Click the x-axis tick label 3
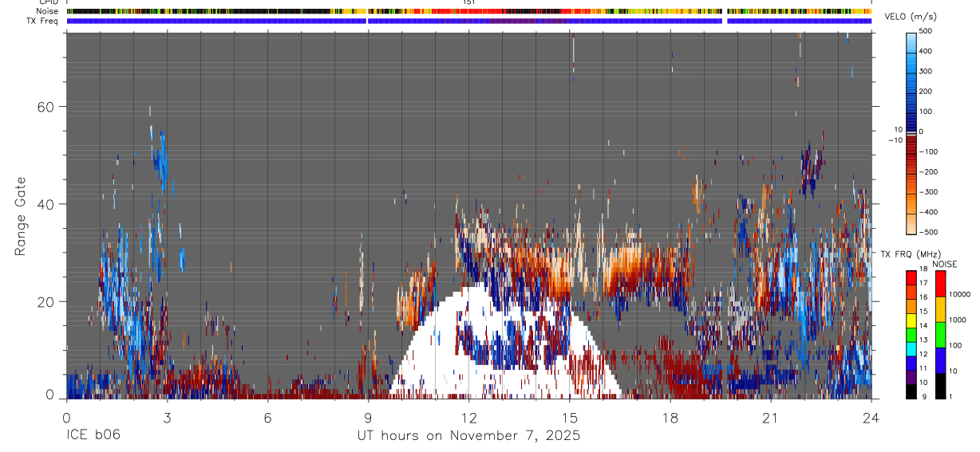Viewport: 980px width, 452px height. click(x=167, y=418)
